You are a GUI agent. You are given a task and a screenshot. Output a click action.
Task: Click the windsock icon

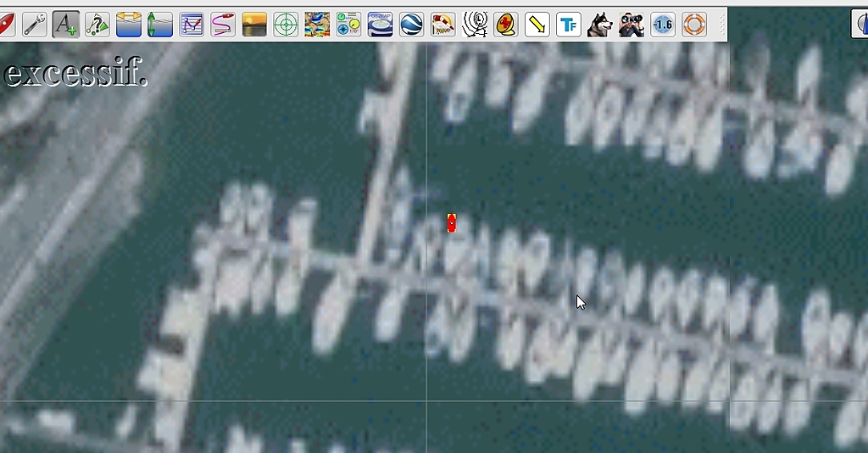point(442,25)
